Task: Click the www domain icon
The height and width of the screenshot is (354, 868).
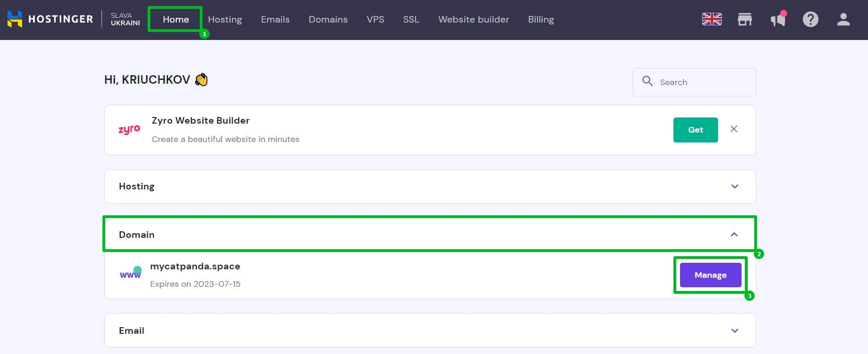Action: pos(131,273)
